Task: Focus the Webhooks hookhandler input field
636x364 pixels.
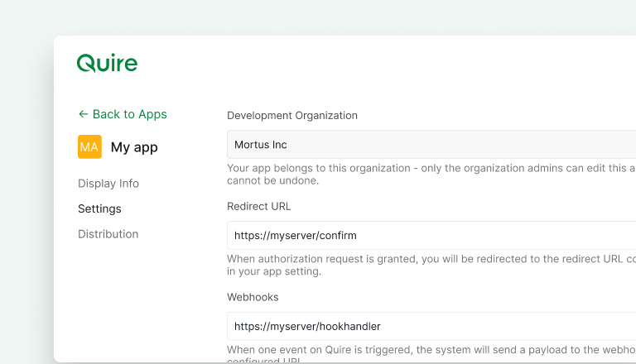Action: click(431, 326)
